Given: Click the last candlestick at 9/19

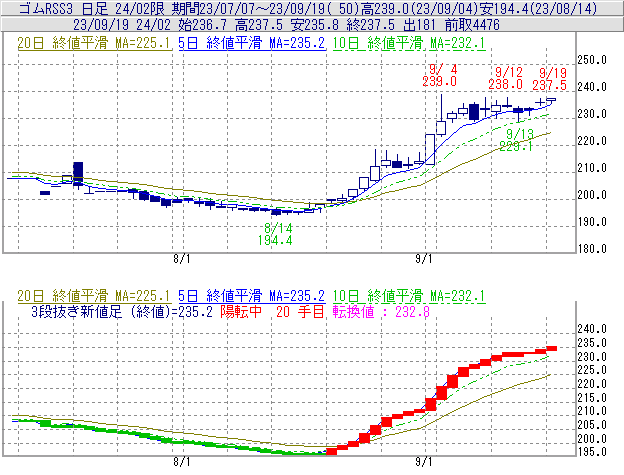Looking at the screenshot, I should pyautogui.click(x=551, y=100).
